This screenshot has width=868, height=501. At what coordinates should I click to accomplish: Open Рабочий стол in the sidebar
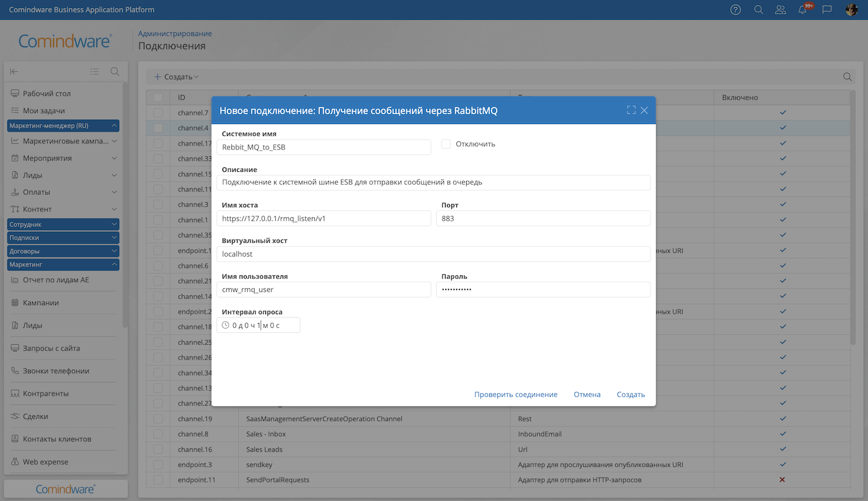[46, 94]
